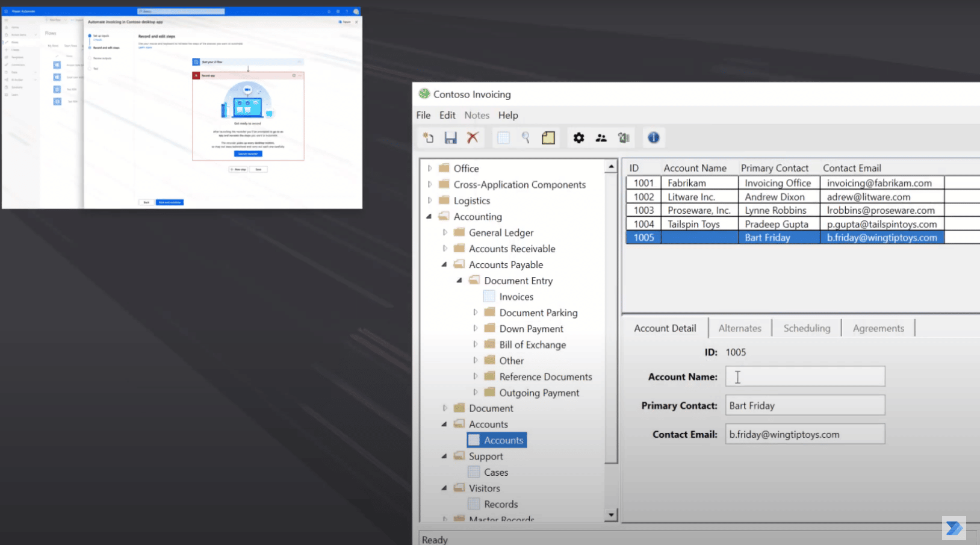Click the New record toolbar icon
This screenshot has width=980, height=545.
click(428, 138)
